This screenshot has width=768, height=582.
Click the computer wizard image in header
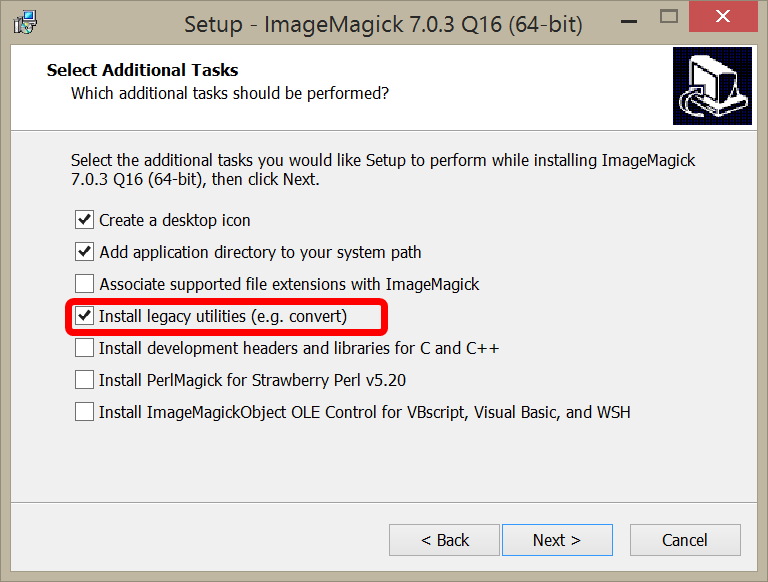tap(712, 86)
